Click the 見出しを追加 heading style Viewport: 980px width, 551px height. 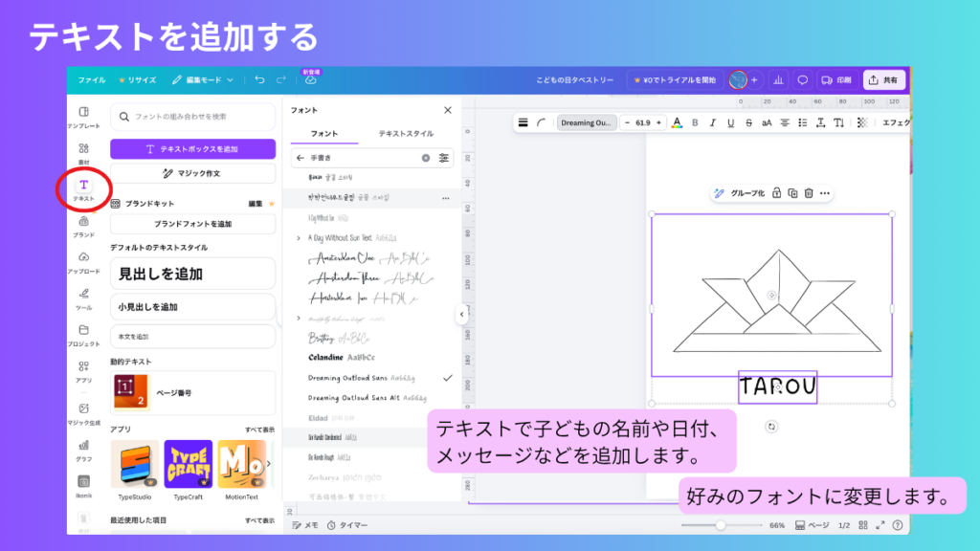(192, 274)
